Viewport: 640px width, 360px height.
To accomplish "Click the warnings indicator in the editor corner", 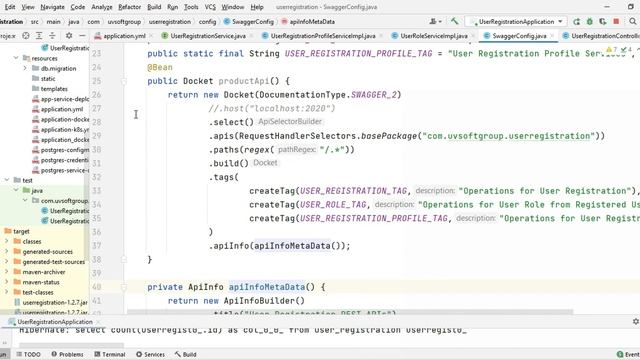I will tap(612, 50).
